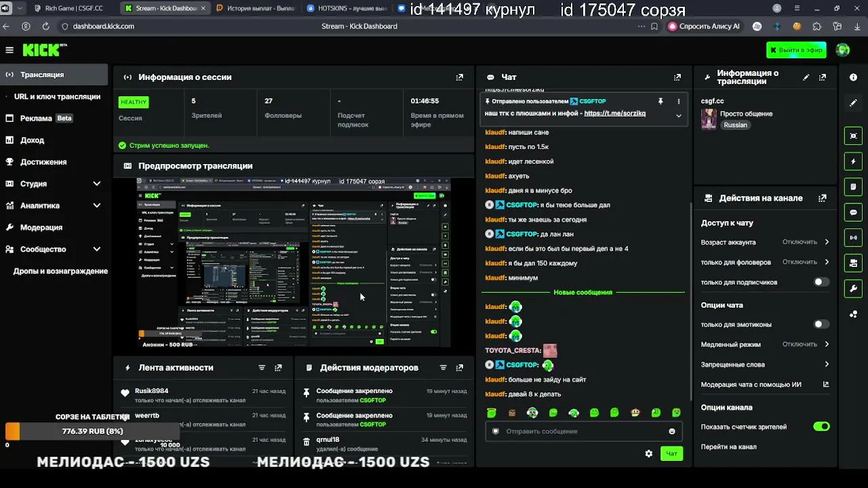Filter the Лента активности feed
The width and height of the screenshot is (868, 488).
(262, 367)
